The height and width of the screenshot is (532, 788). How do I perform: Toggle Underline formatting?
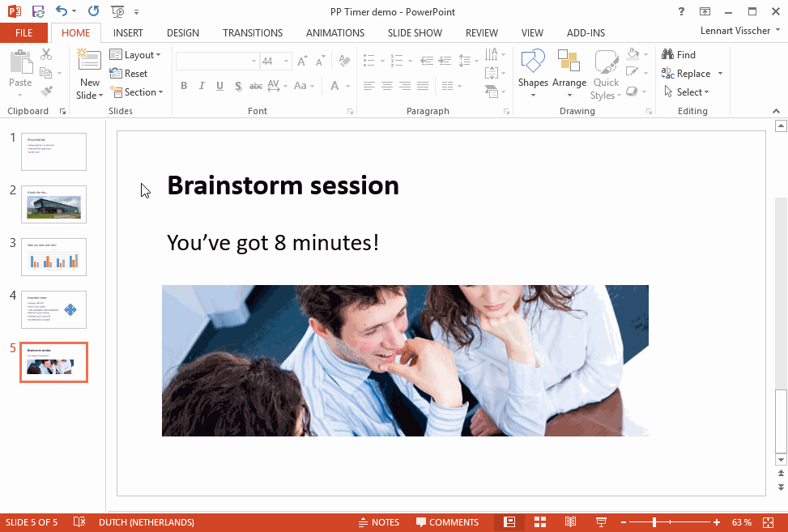pos(219,86)
